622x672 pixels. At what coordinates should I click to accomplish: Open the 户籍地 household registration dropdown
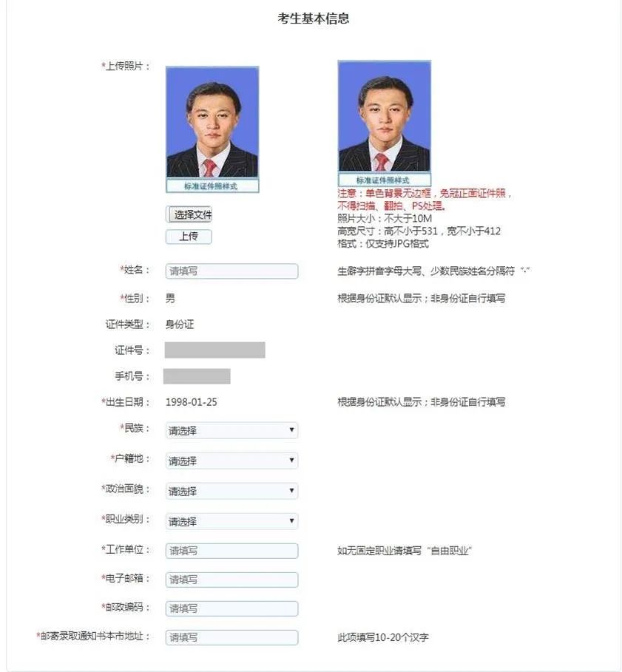231,461
